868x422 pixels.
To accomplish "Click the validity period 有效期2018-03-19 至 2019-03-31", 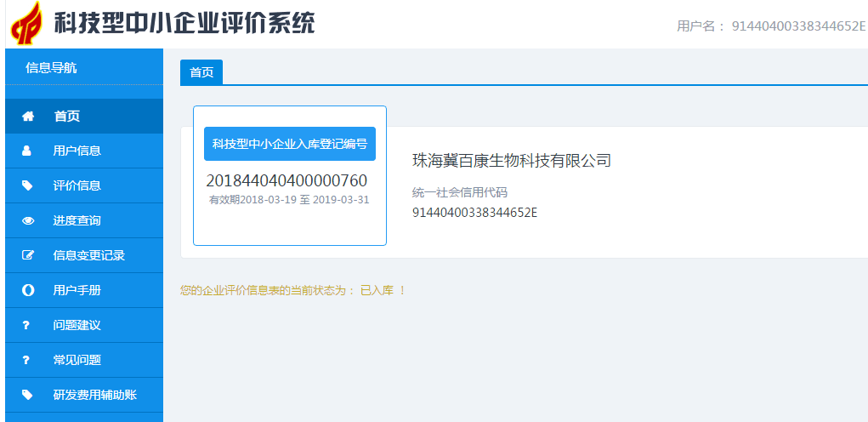I will point(289,200).
